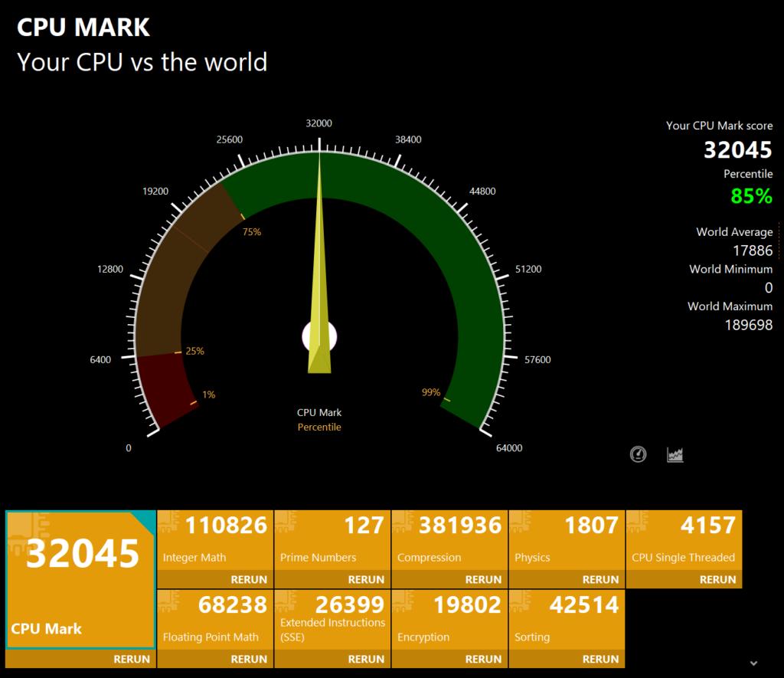Select the large CPU Mark 32045 tile
784x678 pixels.
[80, 580]
